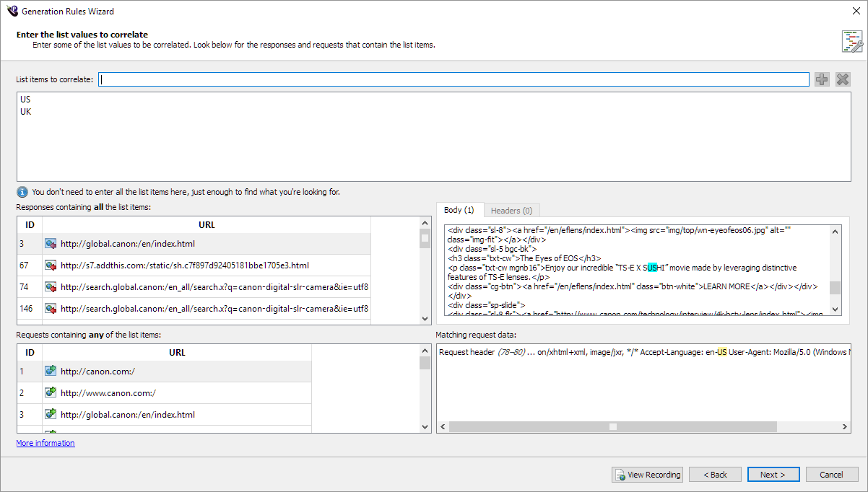Click the remove list item X icon
868x492 pixels.
click(843, 79)
